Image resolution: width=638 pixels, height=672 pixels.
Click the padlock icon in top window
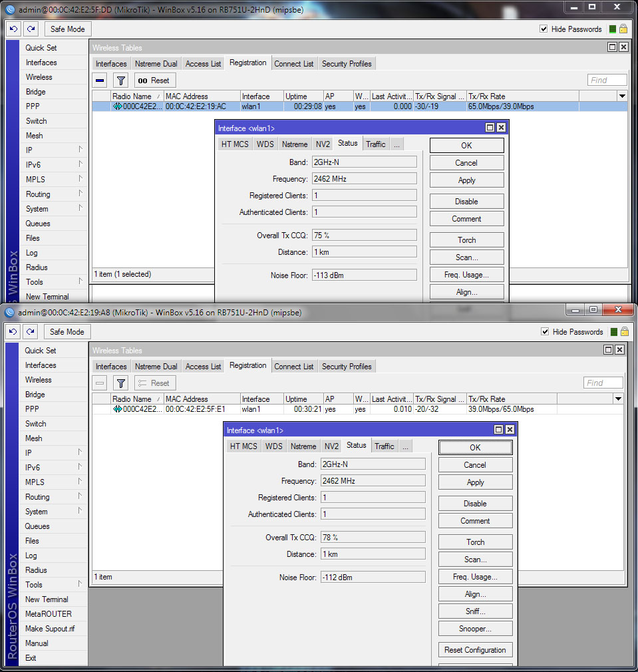(x=623, y=29)
